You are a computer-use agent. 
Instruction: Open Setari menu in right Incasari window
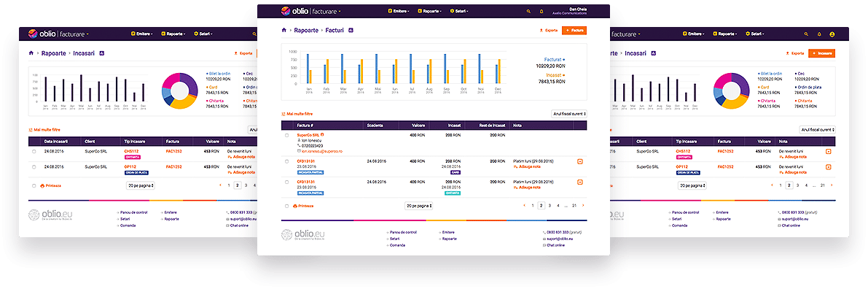point(755,34)
